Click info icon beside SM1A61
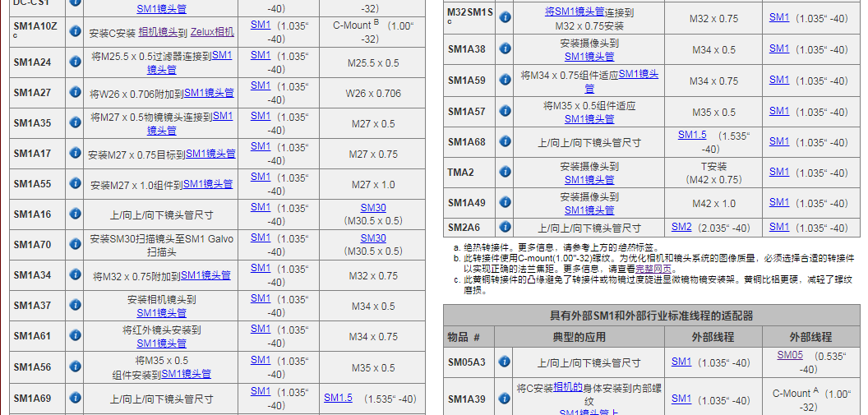Viewport: 868px width, 415px height. point(75,336)
